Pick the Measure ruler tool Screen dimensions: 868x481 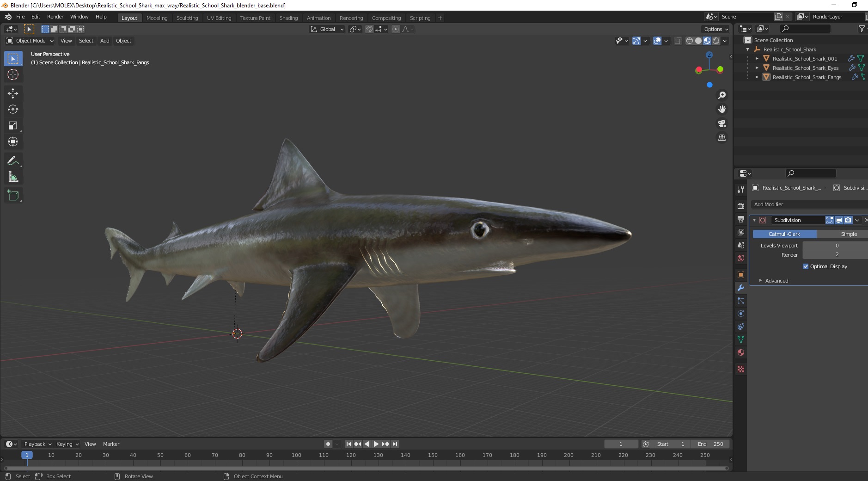click(13, 177)
